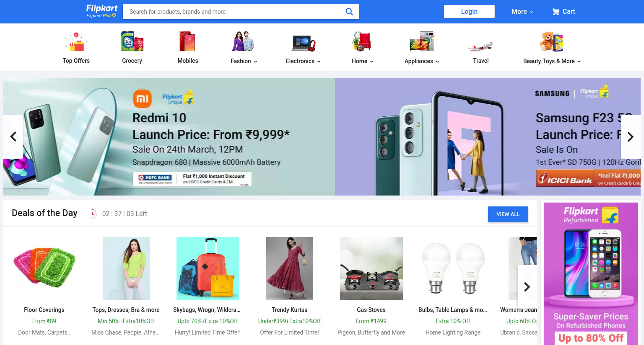The image size is (644, 345).
Task: Open Beauty, Toys & More menu
Action: coord(552,61)
